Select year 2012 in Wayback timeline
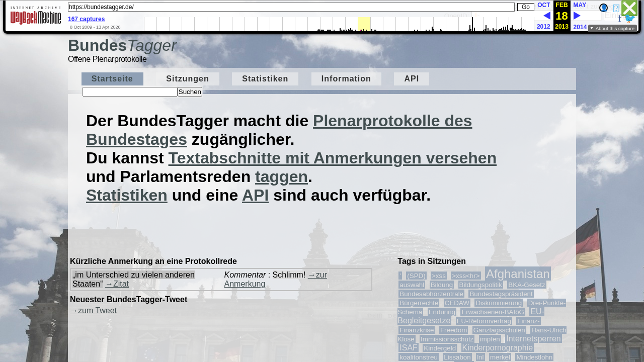Image resolution: width=644 pixels, height=362 pixels. tap(543, 27)
